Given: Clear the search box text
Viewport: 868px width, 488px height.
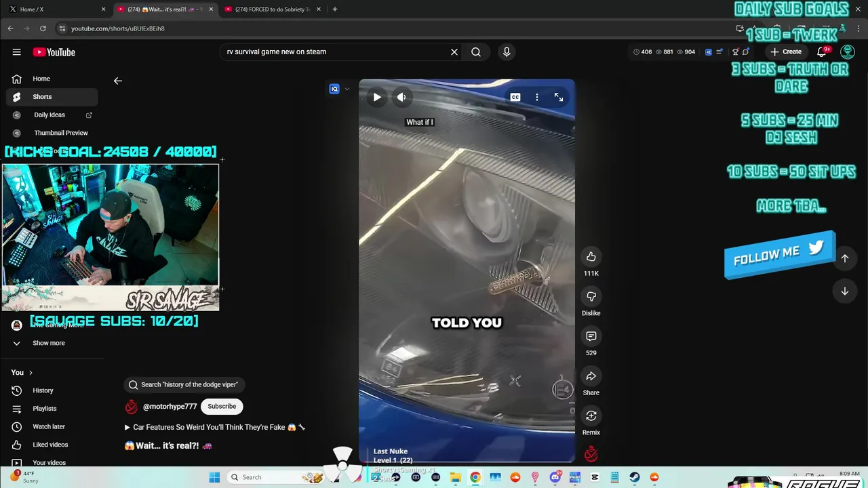Looking at the screenshot, I should (x=454, y=52).
